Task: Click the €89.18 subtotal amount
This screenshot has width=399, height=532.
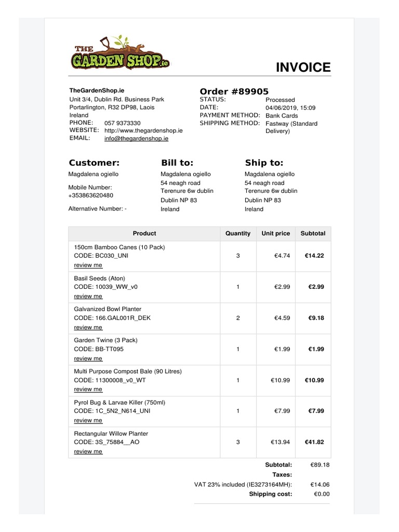Action: 320,465
